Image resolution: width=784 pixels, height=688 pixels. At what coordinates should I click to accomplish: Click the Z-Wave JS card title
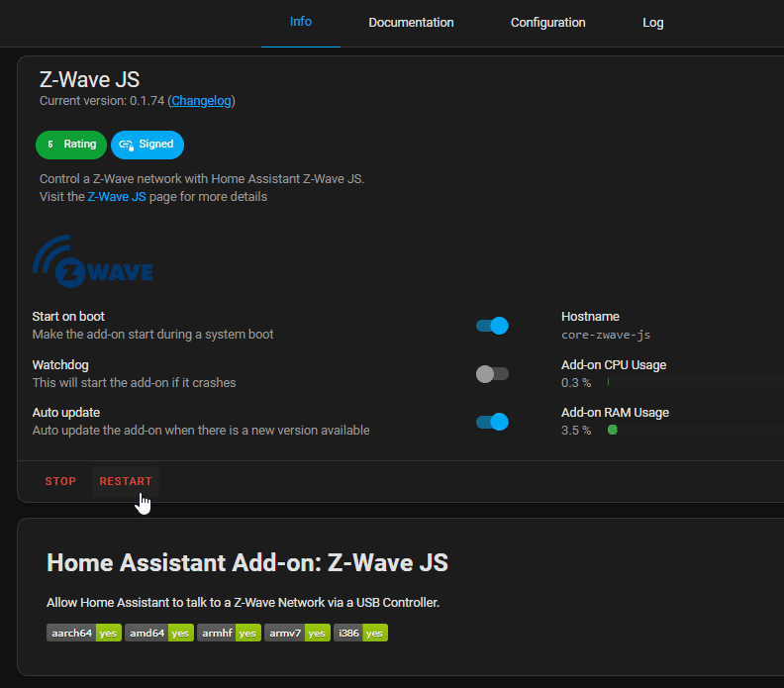(x=89, y=79)
